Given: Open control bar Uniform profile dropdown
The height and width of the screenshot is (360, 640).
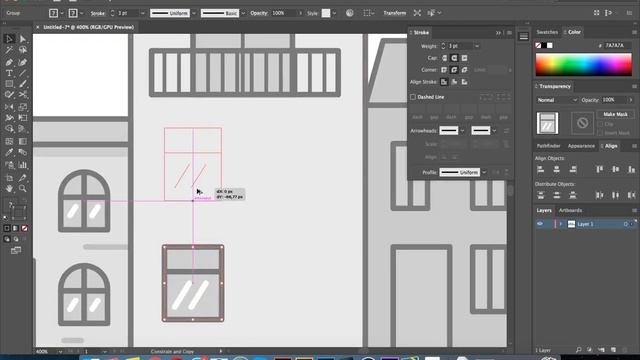Looking at the screenshot, I should coord(194,13).
